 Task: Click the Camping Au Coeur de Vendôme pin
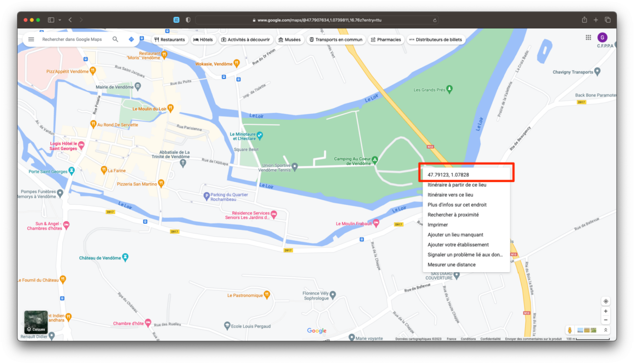pyautogui.click(x=374, y=159)
